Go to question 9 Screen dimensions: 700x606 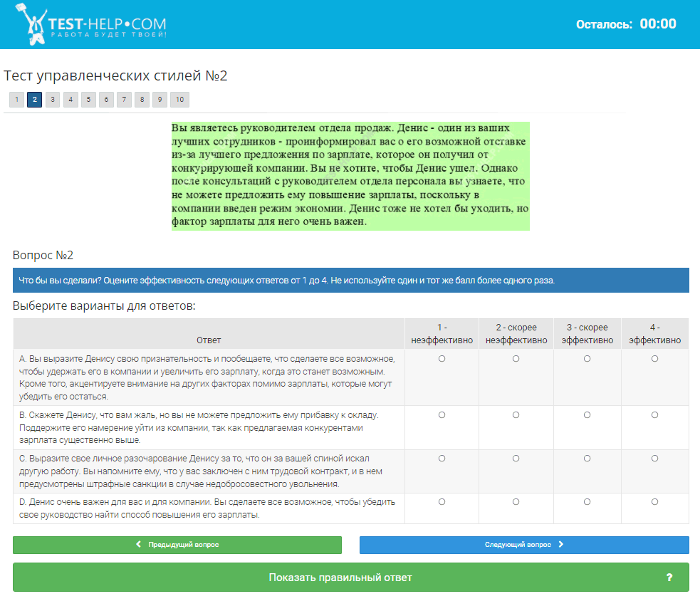160,100
